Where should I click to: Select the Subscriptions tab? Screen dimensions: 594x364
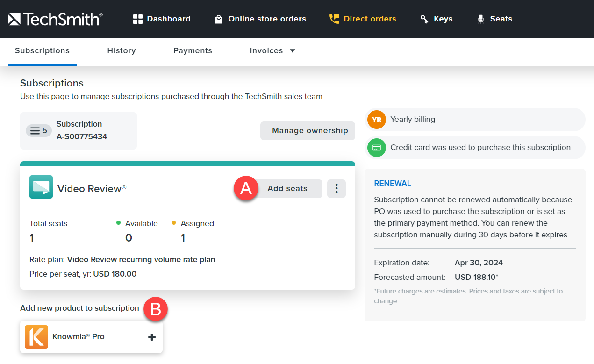click(42, 50)
